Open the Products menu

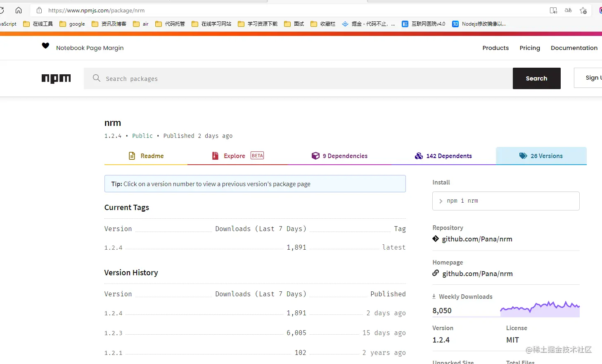495,48
